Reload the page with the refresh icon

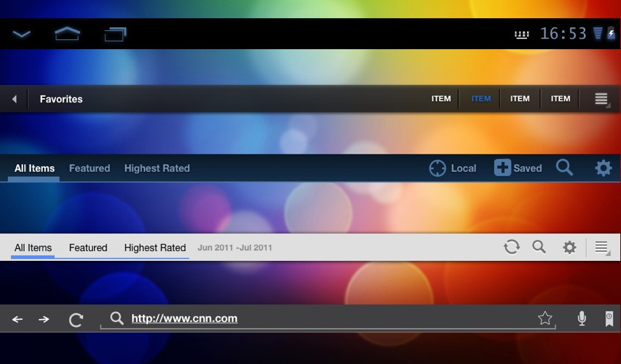76,320
